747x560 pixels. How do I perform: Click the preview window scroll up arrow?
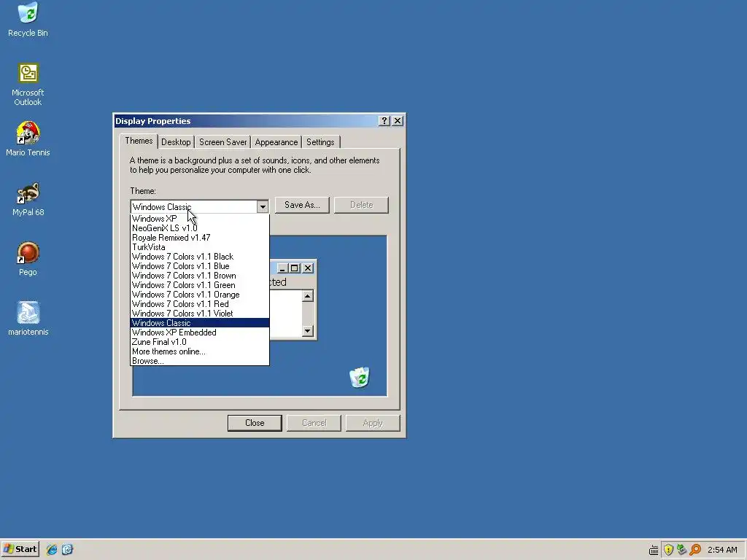pyautogui.click(x=308, y=296)
